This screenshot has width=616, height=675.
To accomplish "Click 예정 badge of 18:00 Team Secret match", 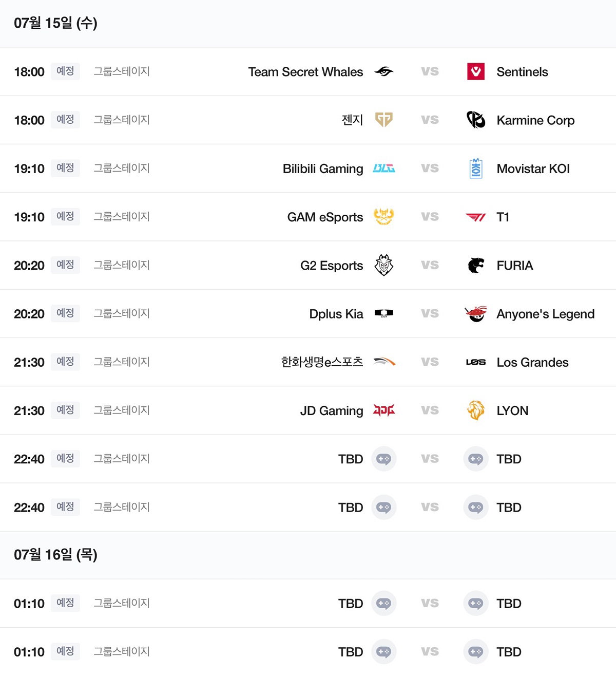I will 65,71.
